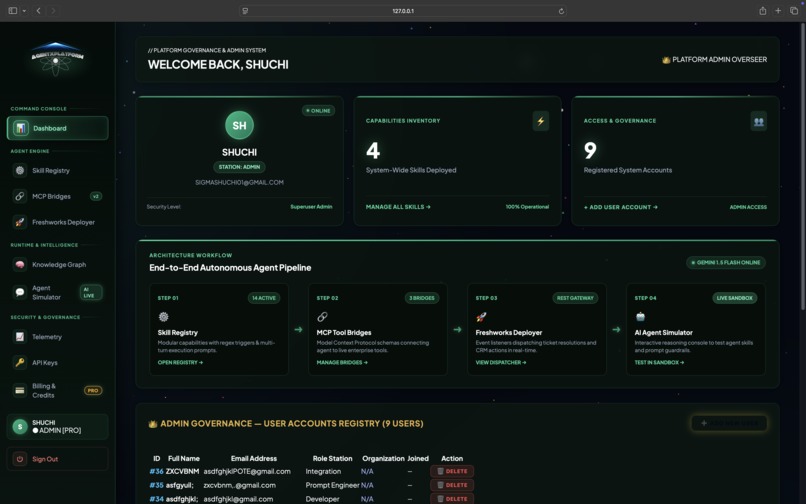Click ADD USER ACCOUNT link

click(620, 207)
